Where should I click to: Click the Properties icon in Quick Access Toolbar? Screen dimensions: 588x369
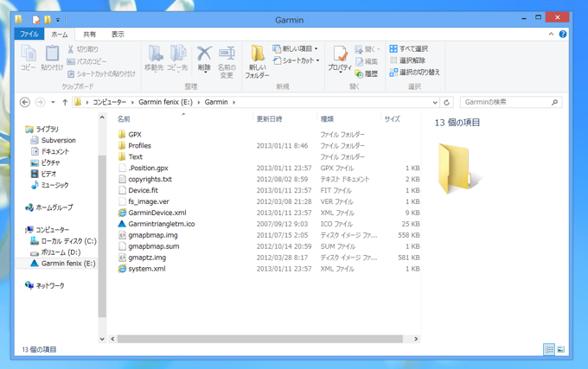point(36,20)
